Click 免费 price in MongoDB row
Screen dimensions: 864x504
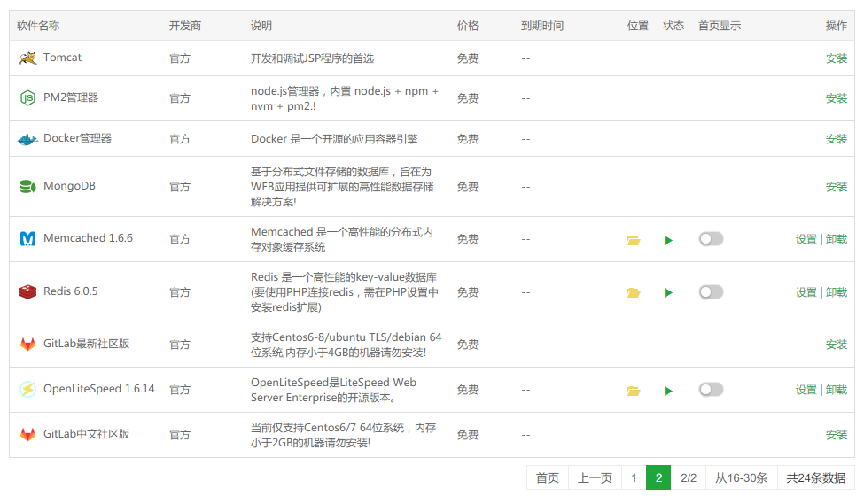click(x=468, y=187)
